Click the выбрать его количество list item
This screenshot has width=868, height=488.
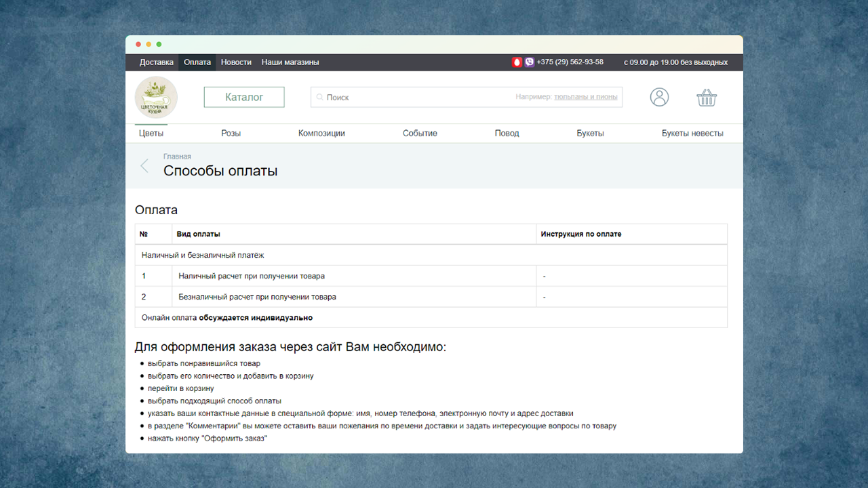click(231, 376)
